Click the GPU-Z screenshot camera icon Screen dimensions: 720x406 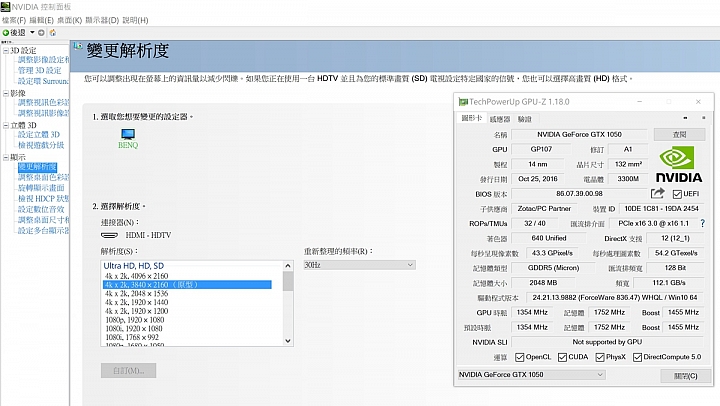point(685,118)
